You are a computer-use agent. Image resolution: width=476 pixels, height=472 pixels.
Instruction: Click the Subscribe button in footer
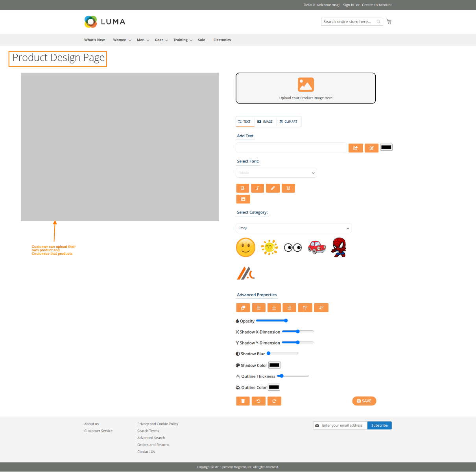point(379,425)
